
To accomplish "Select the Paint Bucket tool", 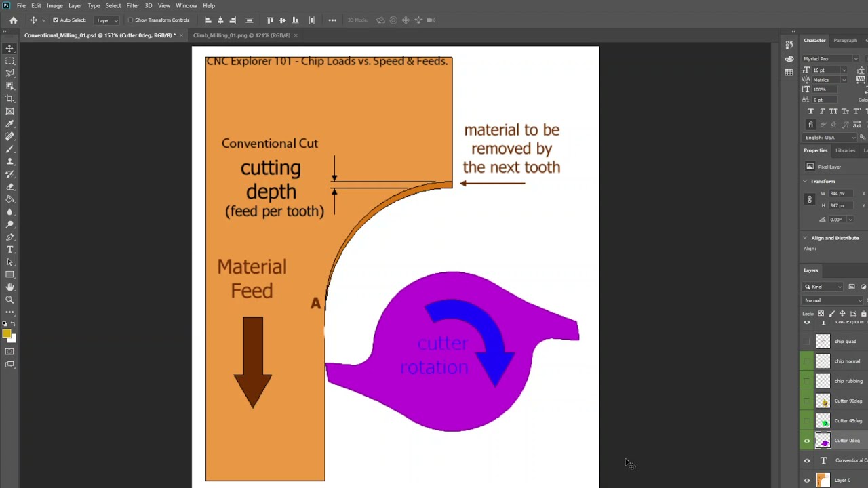I will [9, 199].
